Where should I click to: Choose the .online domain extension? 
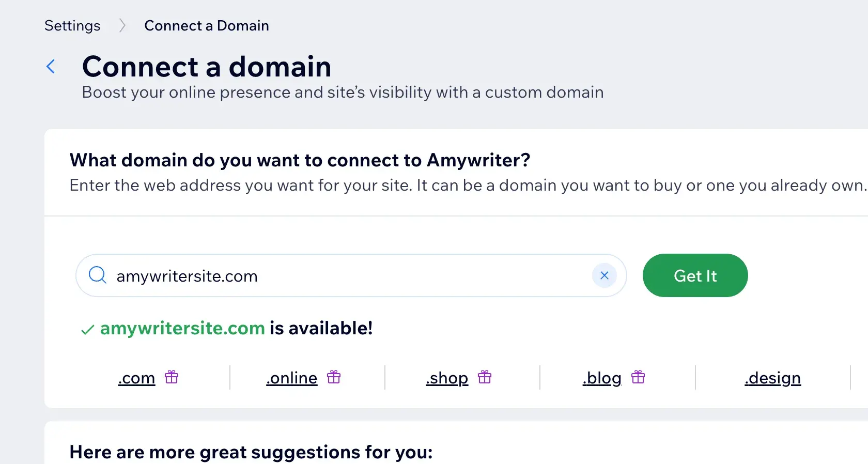pos(292,378)
